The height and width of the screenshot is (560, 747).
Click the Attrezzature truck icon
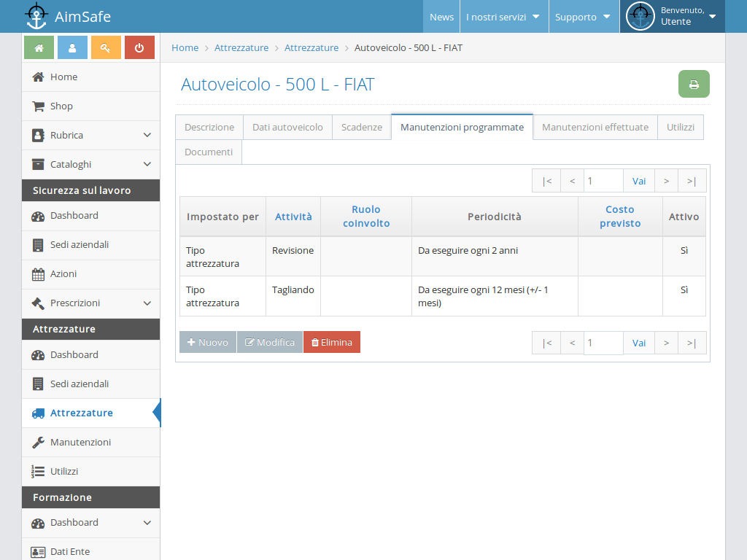click(38, 413)
